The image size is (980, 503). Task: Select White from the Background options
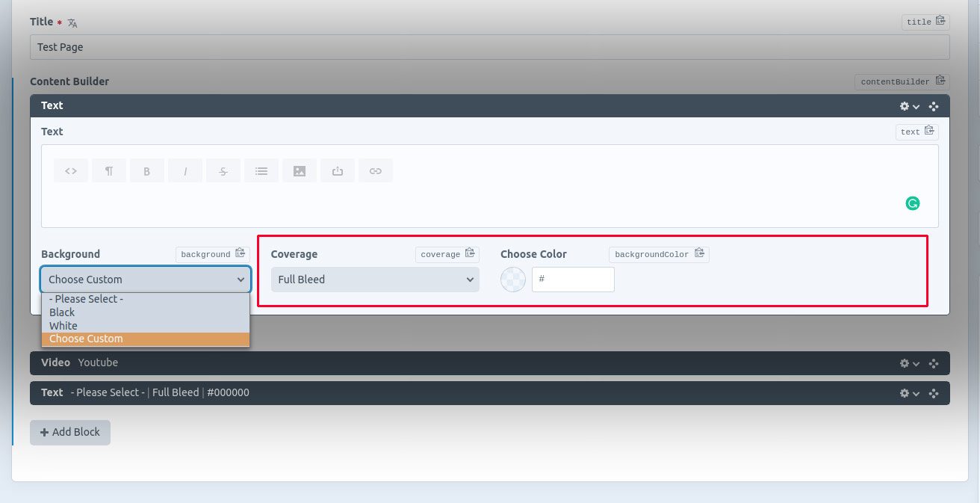click(x=63, y=325)
